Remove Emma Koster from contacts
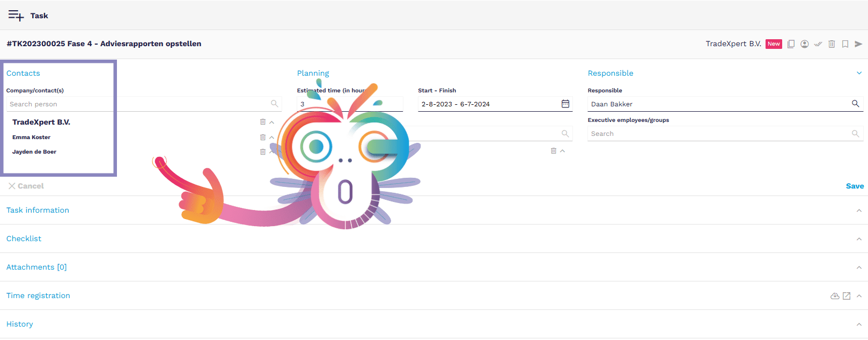This screenshot has height=340, width=868. [x=263, y=137]
